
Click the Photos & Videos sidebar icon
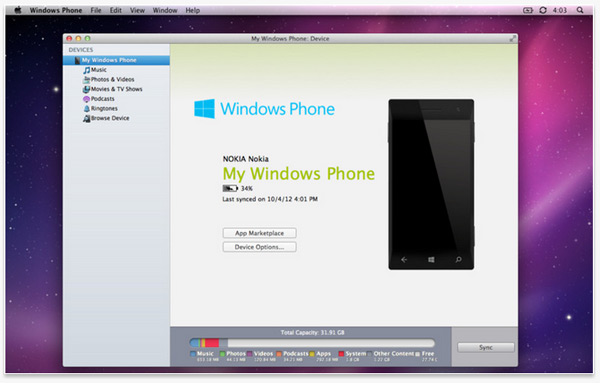click(x=86, y=80)
